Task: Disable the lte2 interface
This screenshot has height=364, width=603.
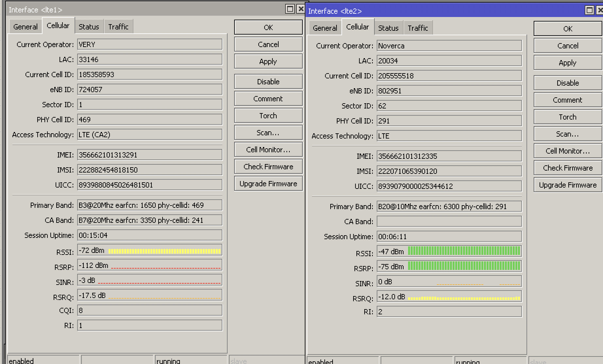Action: coord(567,83)
